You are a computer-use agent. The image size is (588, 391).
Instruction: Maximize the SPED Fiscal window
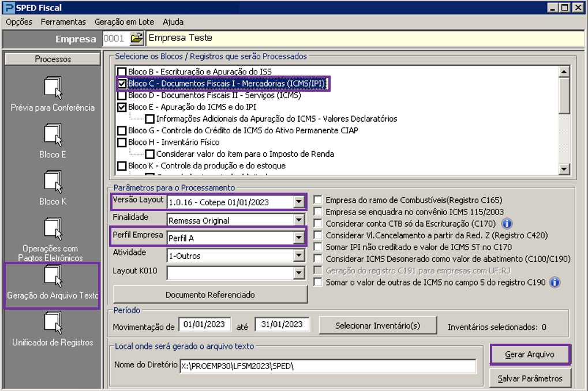pyautogui.click(x=565, y=7)
